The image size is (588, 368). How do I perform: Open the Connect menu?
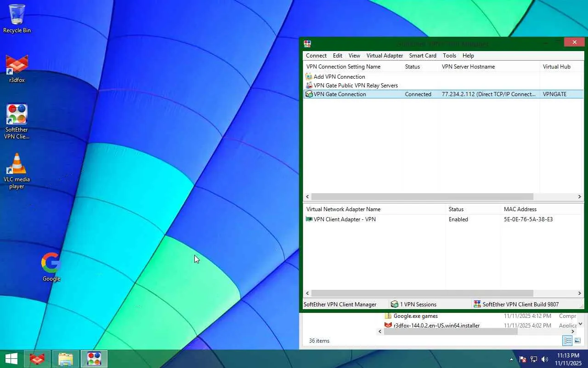(x=317, y=56)
